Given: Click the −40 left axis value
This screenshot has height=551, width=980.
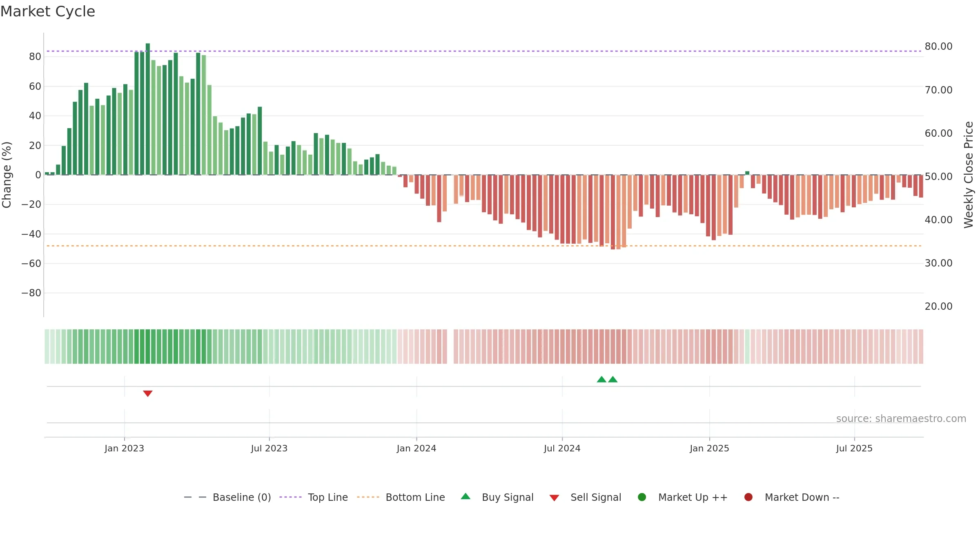Looking at the screenshot, I should coord(31,234).
